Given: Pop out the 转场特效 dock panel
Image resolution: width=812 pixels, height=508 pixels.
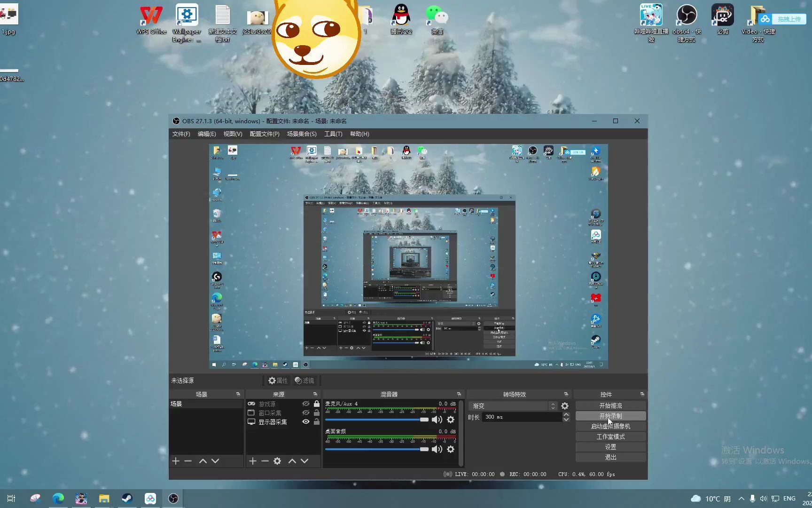Looking at the screenshot, I should coord(566,394).
